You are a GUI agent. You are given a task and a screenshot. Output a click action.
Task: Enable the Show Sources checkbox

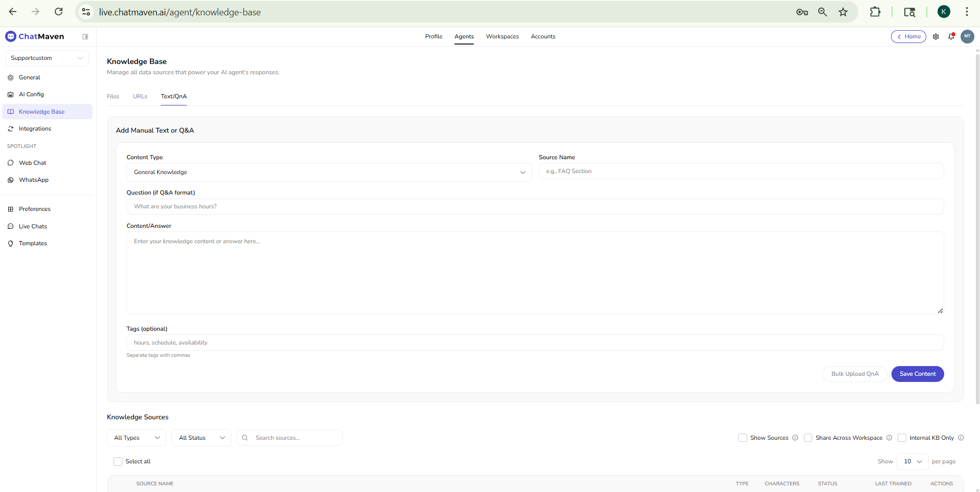(x=743, y=438)
